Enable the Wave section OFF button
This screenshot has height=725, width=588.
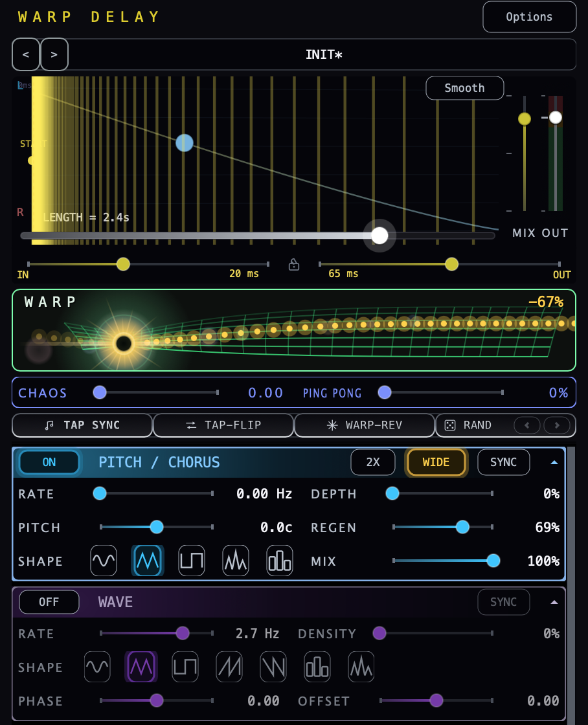click(49, 601)
